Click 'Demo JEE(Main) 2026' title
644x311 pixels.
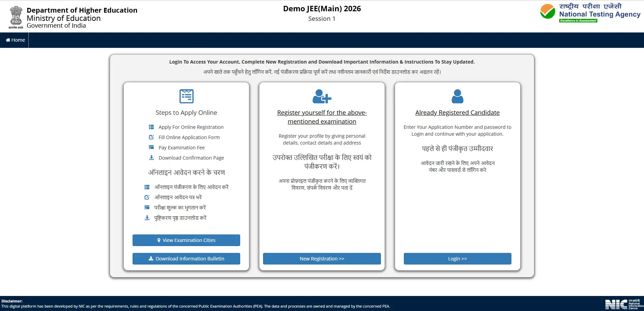click(x=322, y=9)
